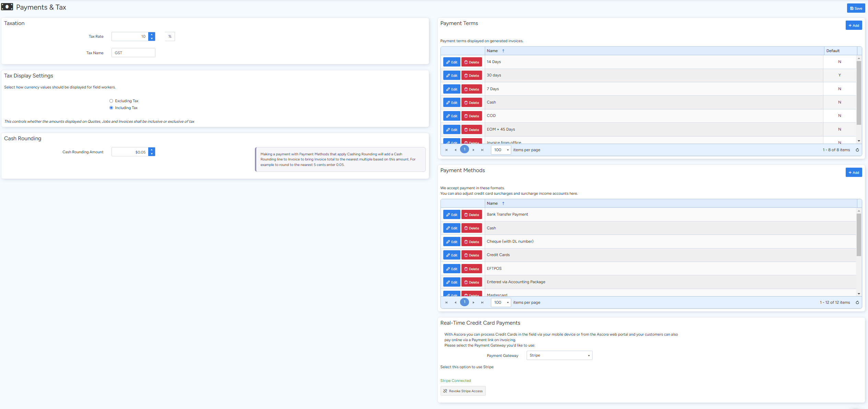Go to next page of Payment Methods
The image size is (868, 409).
pos(473,302)
